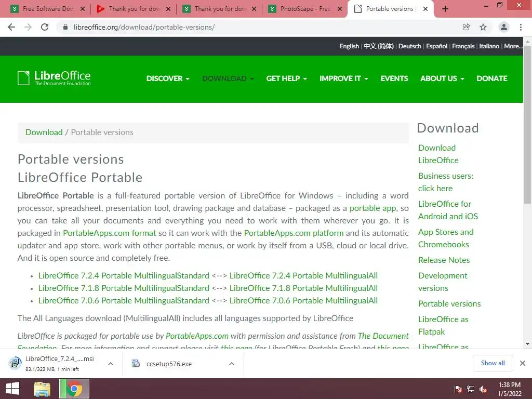Open PortableApps.com platform link
The height and width of the screenshot is (399, 532).
tap(294, 233)
